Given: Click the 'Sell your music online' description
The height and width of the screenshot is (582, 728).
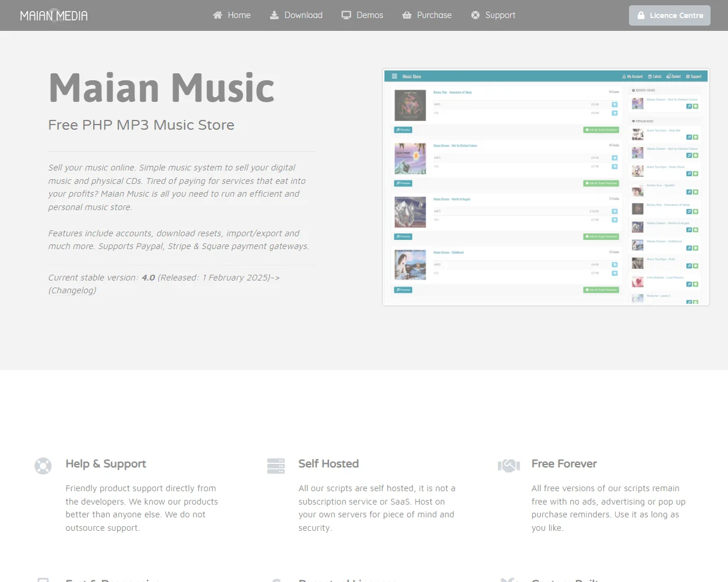Looking at the screenshot, I should [x=177, y=187].
